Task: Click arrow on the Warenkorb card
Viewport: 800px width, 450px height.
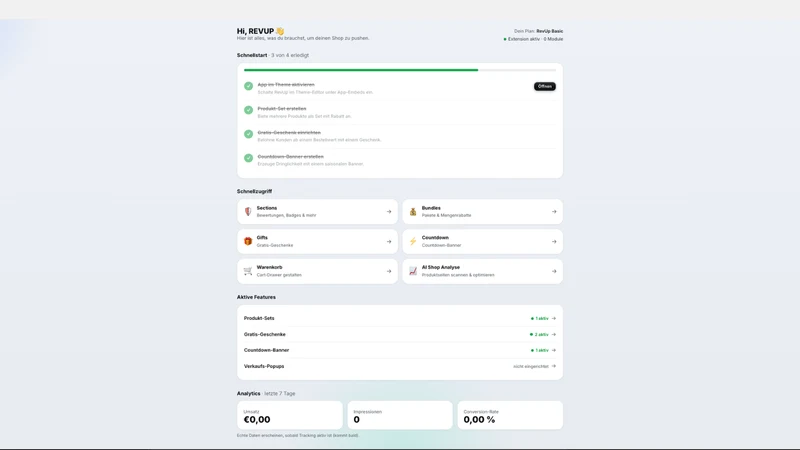Action: click(389, 271)
